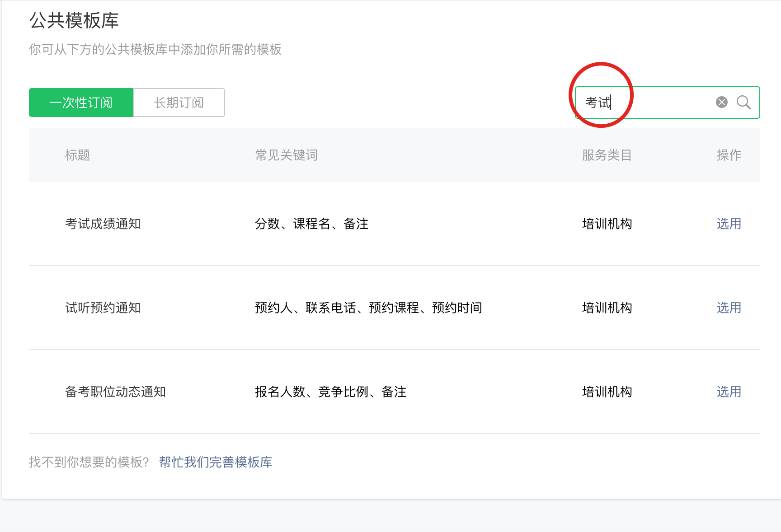Click keywords 报名人数、竞争比例、备注
781x532 pixels.
click(331, 392)
